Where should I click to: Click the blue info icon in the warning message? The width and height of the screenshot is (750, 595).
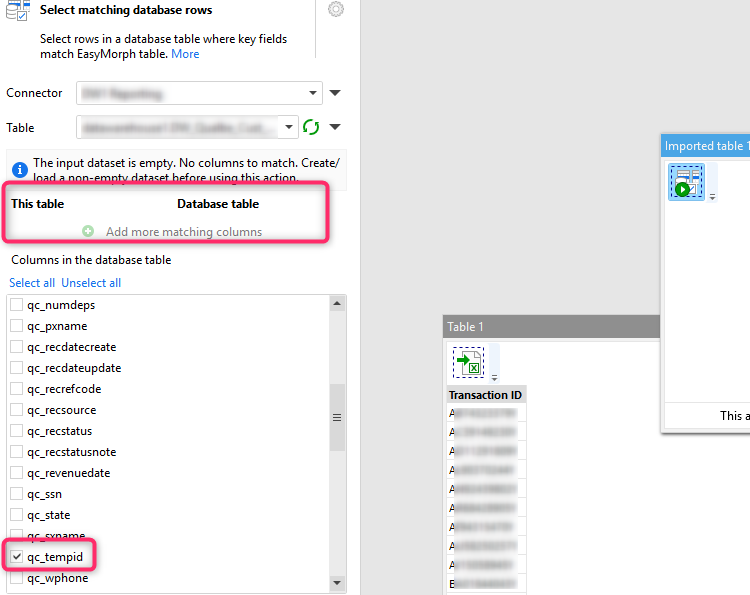click(20, 169)
